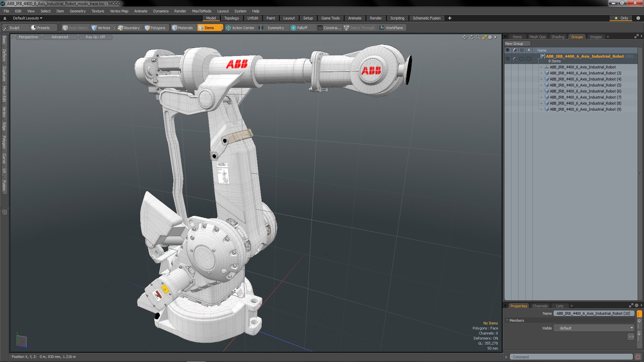Zoom the viewport with the magnifier icon
This screenshot has height=362, width=644.
pyautogui.click(x=478, y=37)
